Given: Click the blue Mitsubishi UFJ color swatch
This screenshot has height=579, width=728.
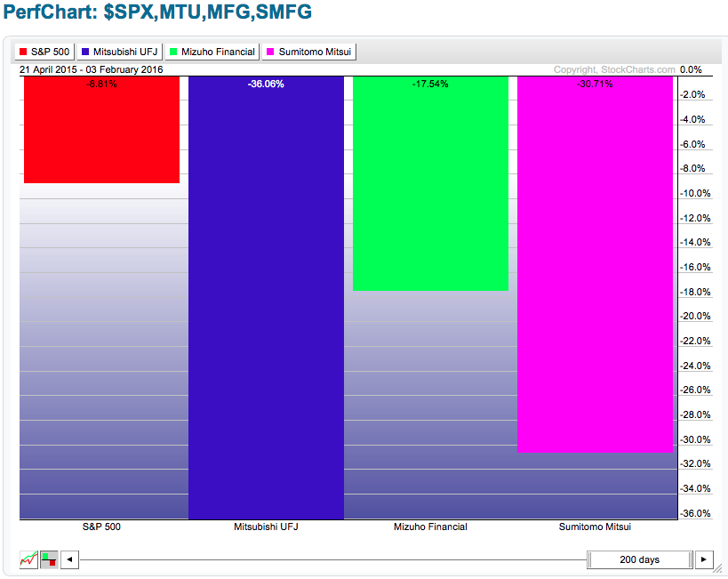Looking at the screenshot, I should (85, 52).
